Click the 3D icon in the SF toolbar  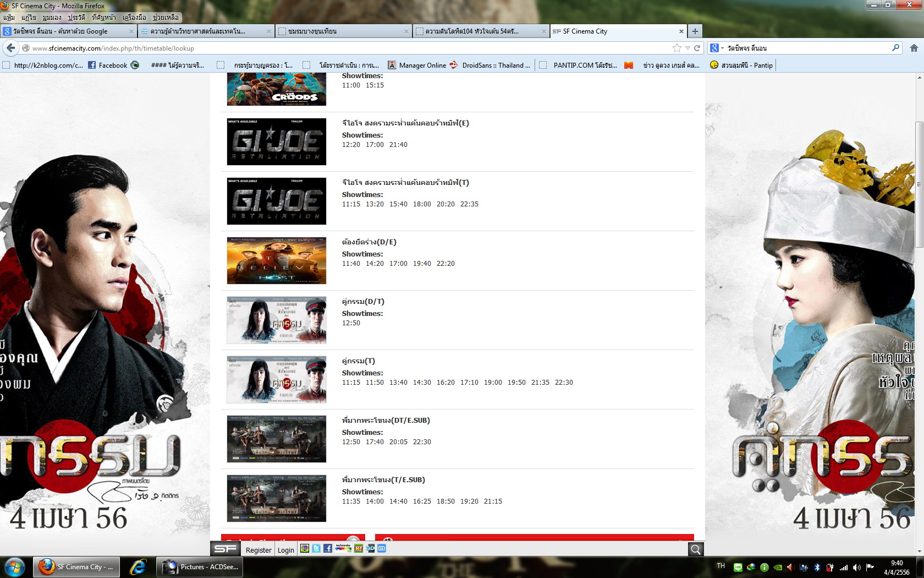[371, 548]
